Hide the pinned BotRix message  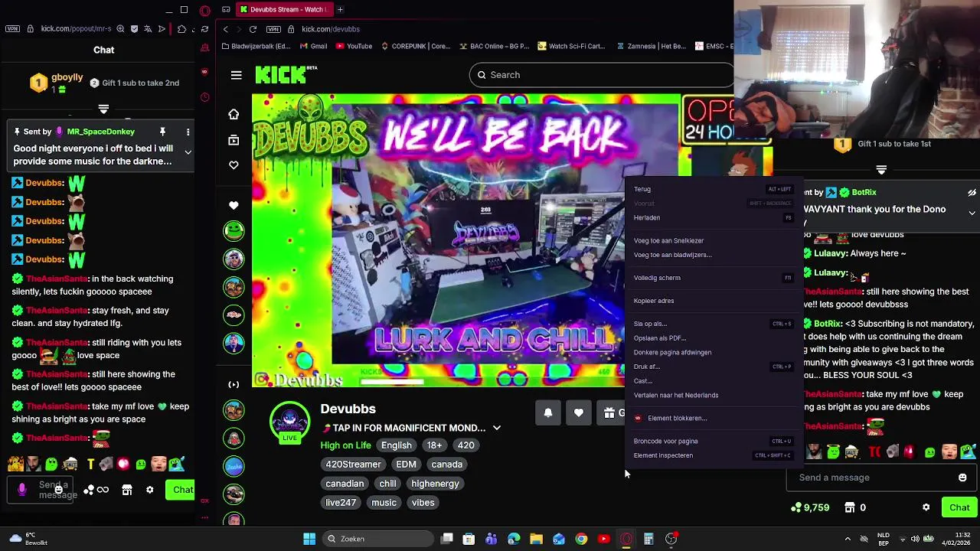(x=972, y=193)
